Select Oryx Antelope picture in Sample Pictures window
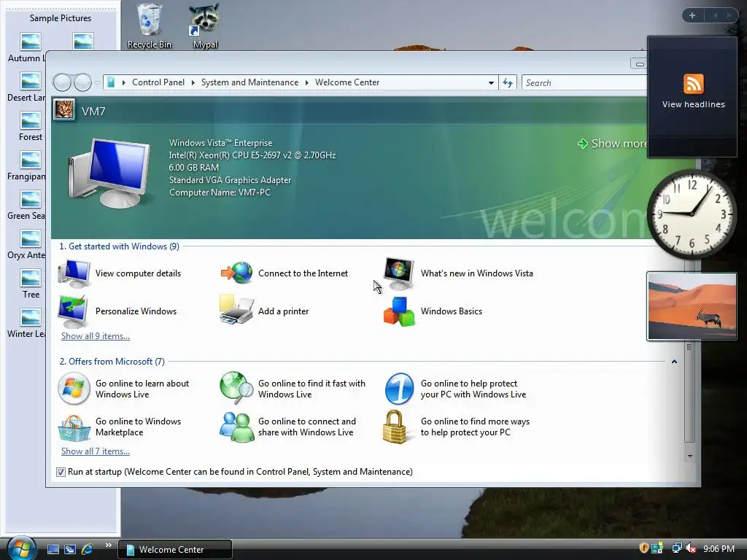This screenshot has height=560, width=747. coord(27,244)
